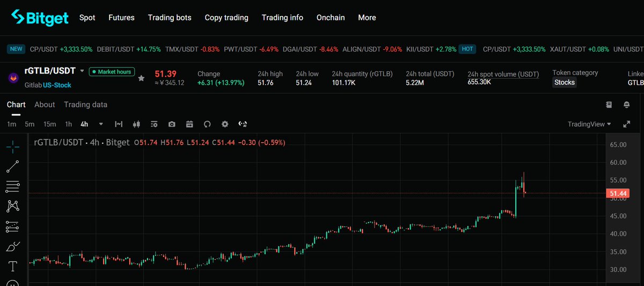Click the Market hours badge
The height and width of the screenshot is (286, 644).
click(112, 71)
